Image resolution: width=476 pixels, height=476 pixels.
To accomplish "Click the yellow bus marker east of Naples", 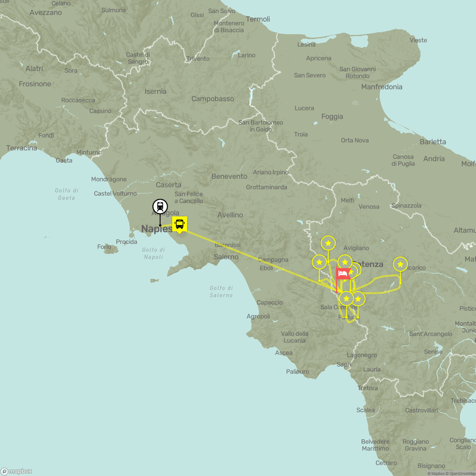I will tap(180, 224).
